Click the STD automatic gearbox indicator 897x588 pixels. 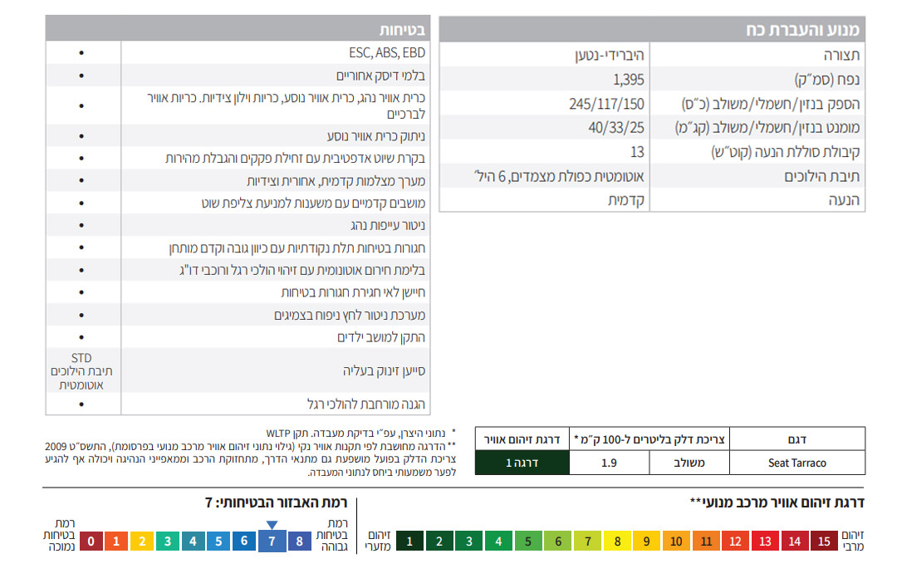82,369
